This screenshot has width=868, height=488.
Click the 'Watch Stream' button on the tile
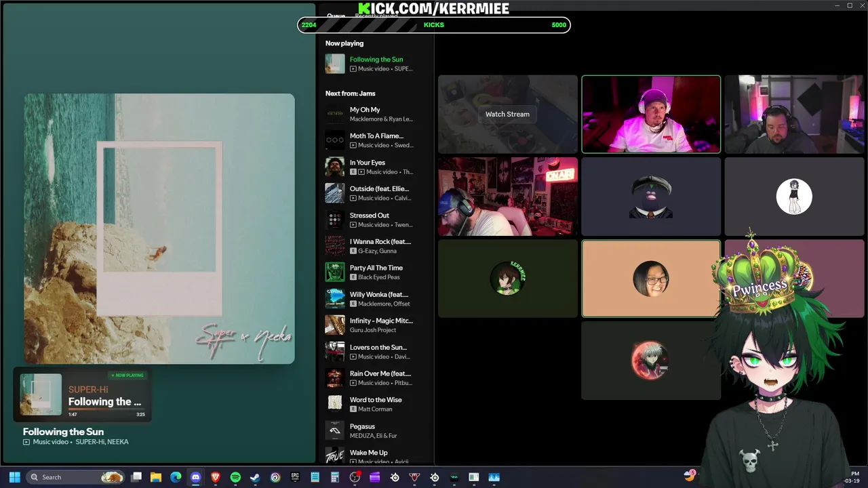point(507,114)
